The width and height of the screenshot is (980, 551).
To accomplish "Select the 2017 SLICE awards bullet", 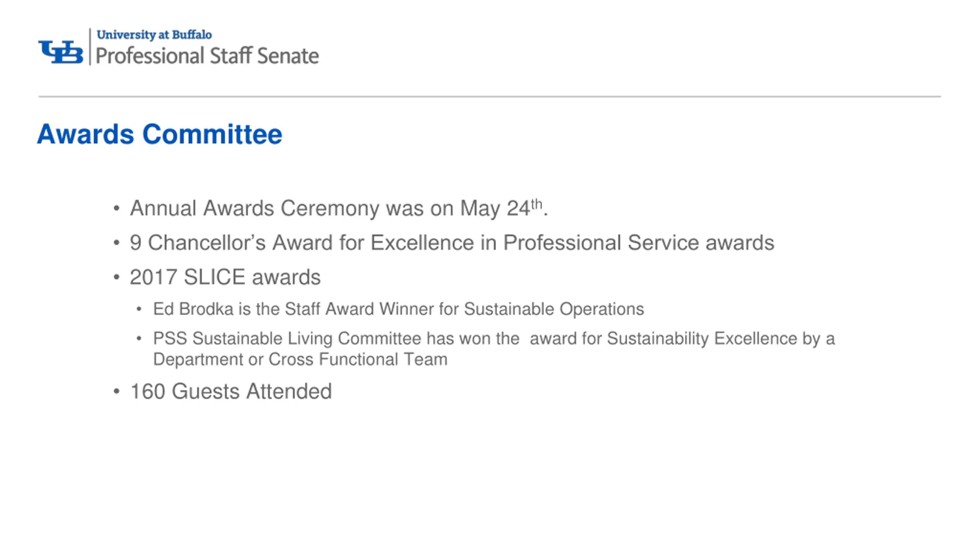I will [x=225, y=277].
